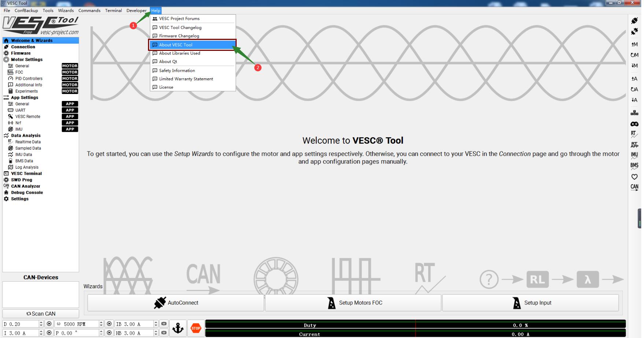Image resolution: width=644 pixels, height=338 pixels.
Task: Toggle the RT realtime data streaming icon
Action: click(x=634, y=134)
